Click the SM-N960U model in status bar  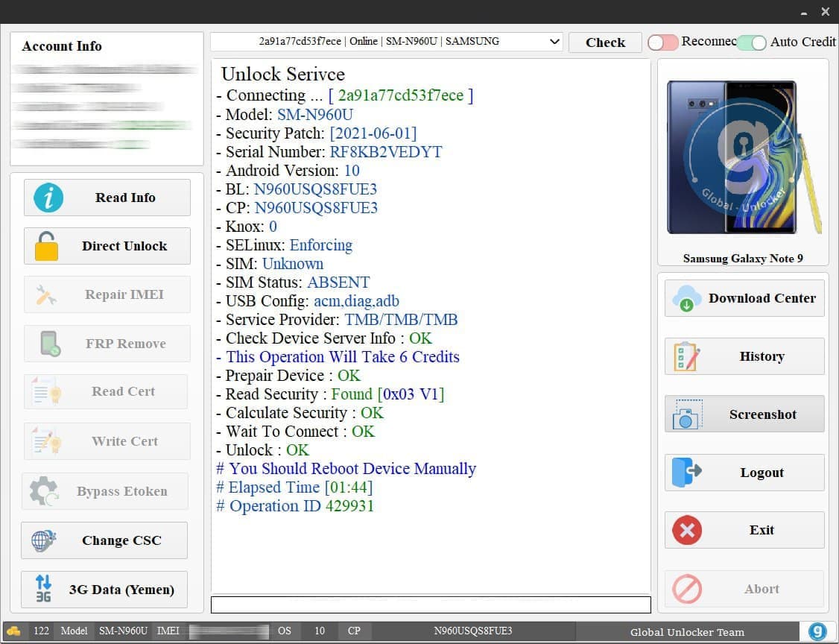click(123, 631)
